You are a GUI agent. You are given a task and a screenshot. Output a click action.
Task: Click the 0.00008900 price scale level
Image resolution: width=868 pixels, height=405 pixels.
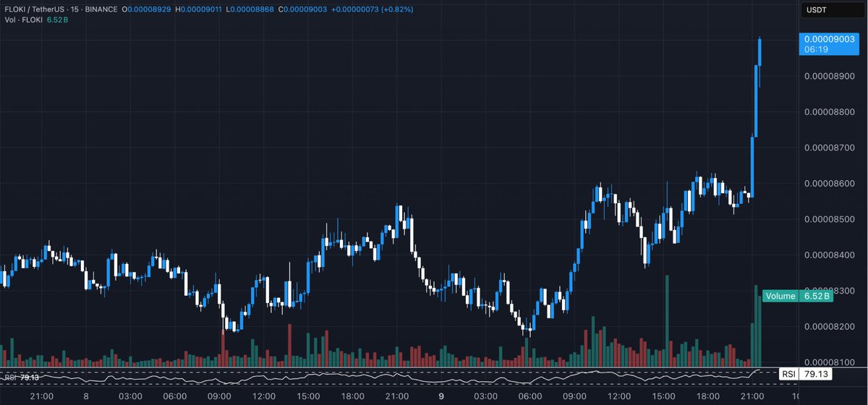tap(831, 77)
